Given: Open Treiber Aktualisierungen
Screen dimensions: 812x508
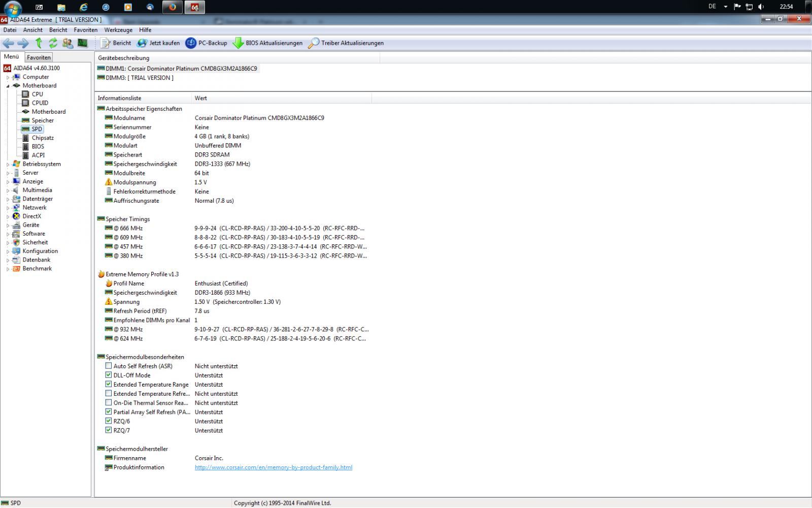Looking at the screenshot, I should (x=346, y=43).
